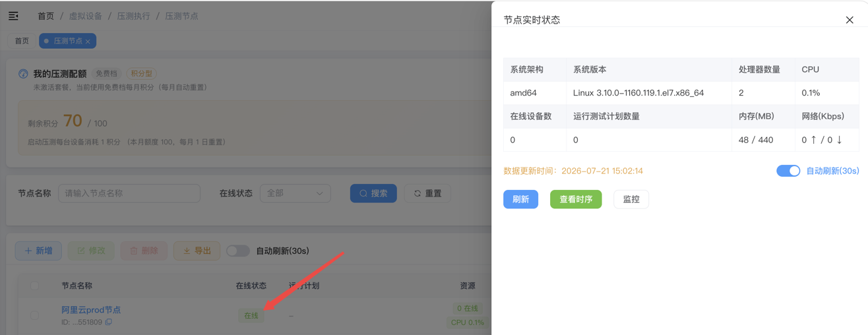Click the 重置 refresh-icon button

pyautogui.click(x=427, y=193)
